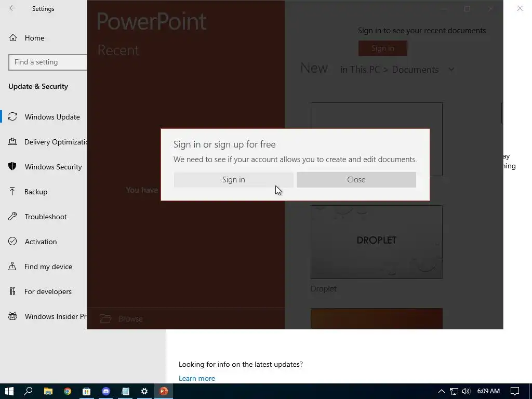Open Windows Start menu
532x399 pixels.
click(x=9, y=391)
